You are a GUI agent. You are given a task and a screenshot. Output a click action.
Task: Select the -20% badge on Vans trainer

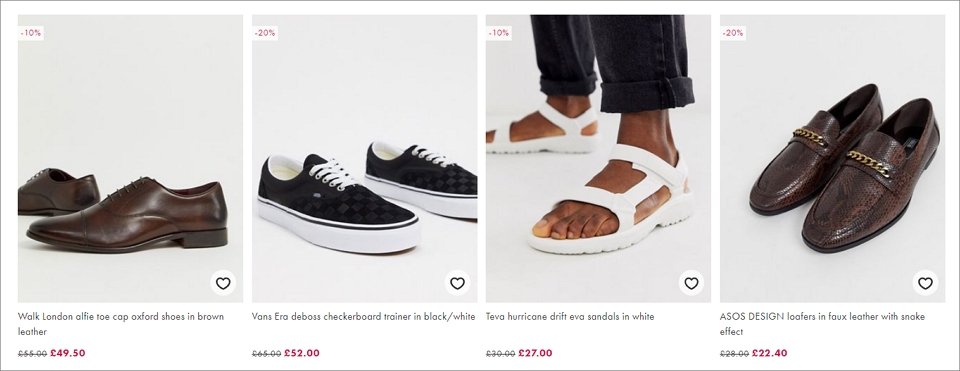(265, 33)
